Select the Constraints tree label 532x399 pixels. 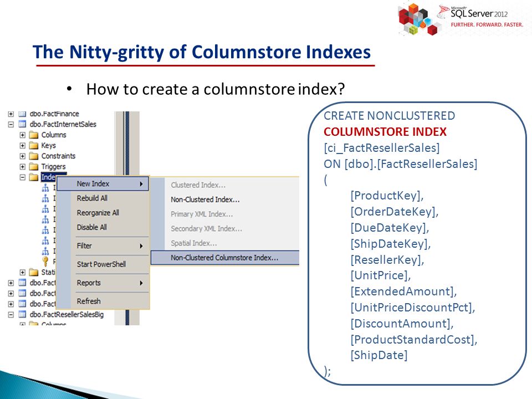[x=58, y=156]
